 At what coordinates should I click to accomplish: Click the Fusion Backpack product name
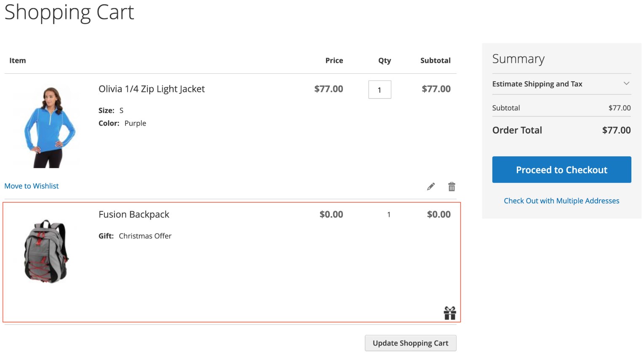pyautogui.click(x=134, y=214)
